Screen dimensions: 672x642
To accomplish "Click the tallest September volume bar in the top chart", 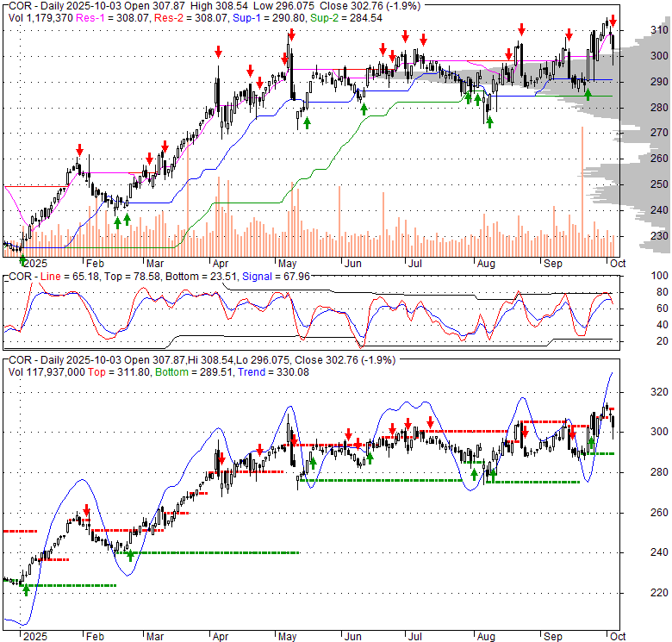I will tap(582, 192).
